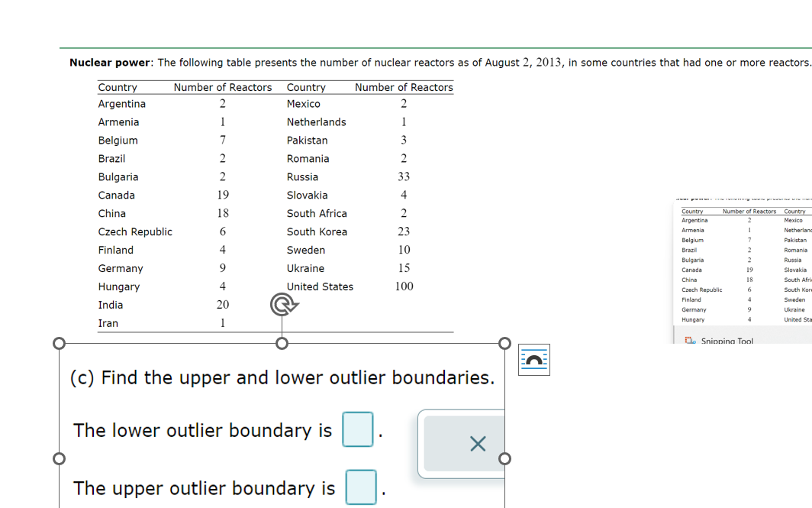The image size is (812, 508).
Task: Click the question text about outlier boundaries
Action: [282, 377]
